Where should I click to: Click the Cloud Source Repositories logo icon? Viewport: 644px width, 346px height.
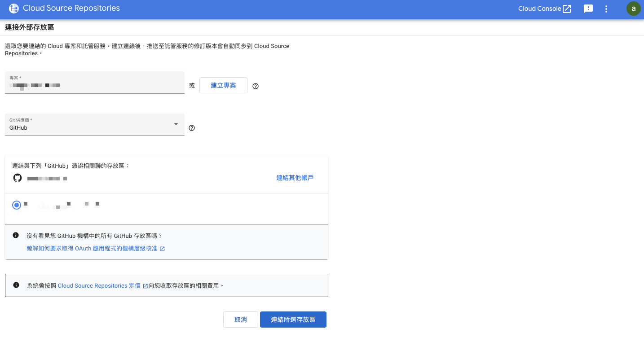pyautogui.click(x=14, y=9)
